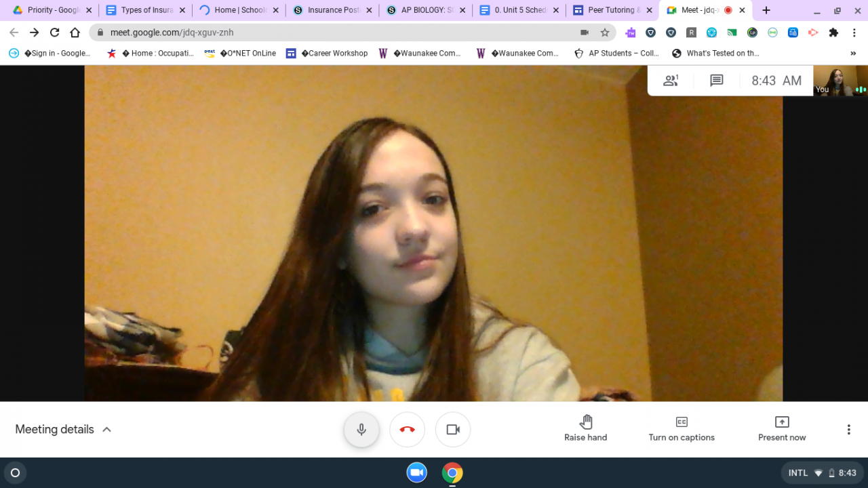Open the teal circular extension icon
The height and width of the screenshot is (488, 868).
711,33
